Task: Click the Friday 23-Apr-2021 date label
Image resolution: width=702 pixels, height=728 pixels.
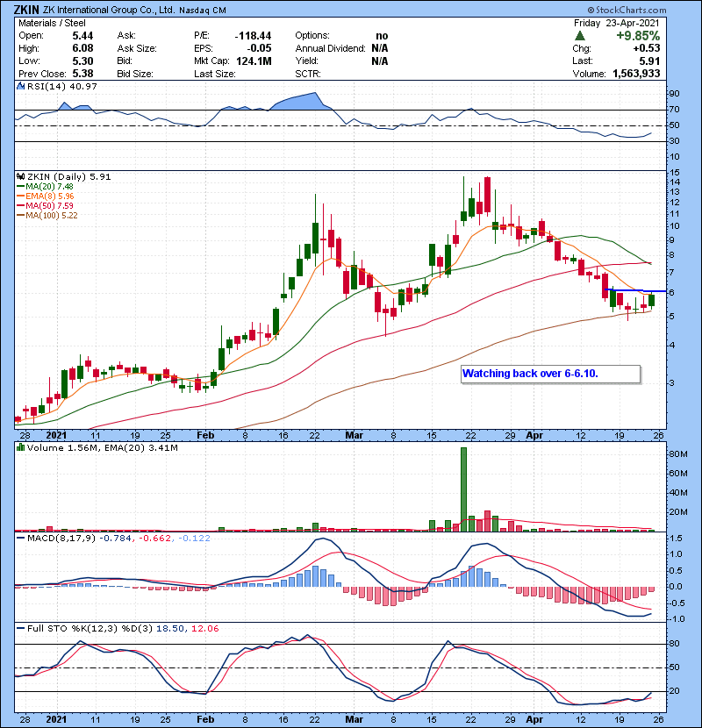Action: pos(617,23)
